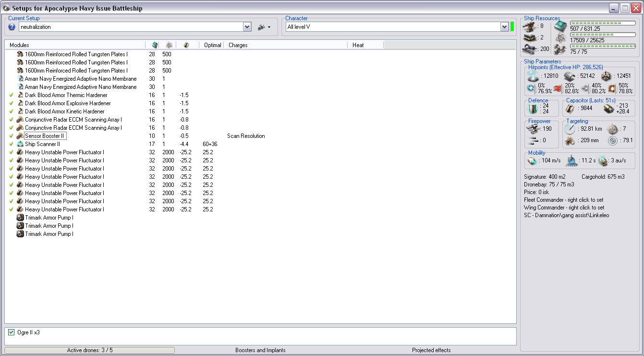Click the structure hitpoints icon showing 12451
This screenshot has height=356, width=644.
[606, 76]
